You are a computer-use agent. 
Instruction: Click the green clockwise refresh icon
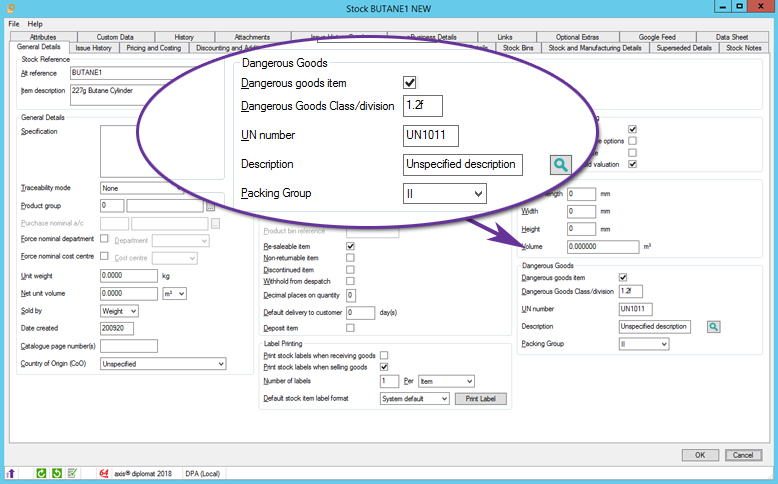pos(41,474)
